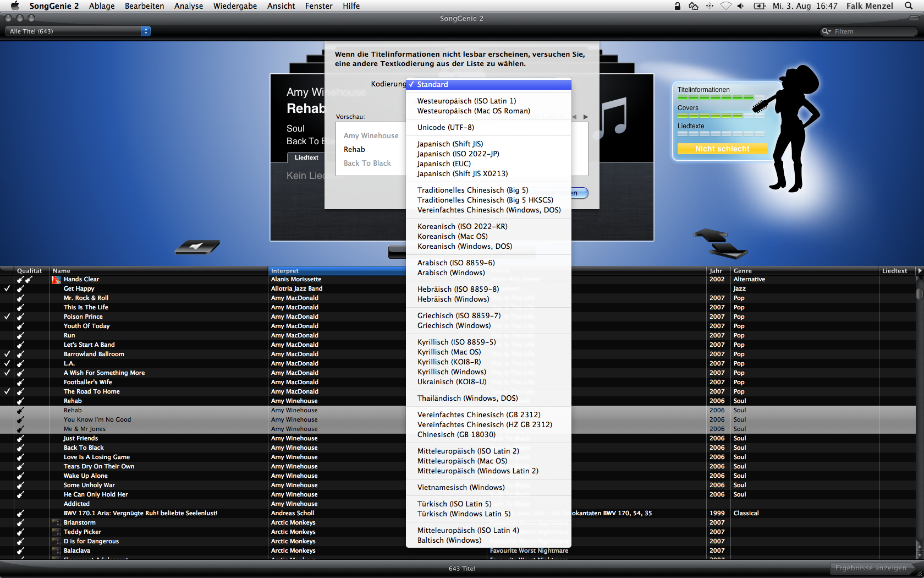Uncheck the Barrowland Ballroom row checkmark

(x=7, y=355)
